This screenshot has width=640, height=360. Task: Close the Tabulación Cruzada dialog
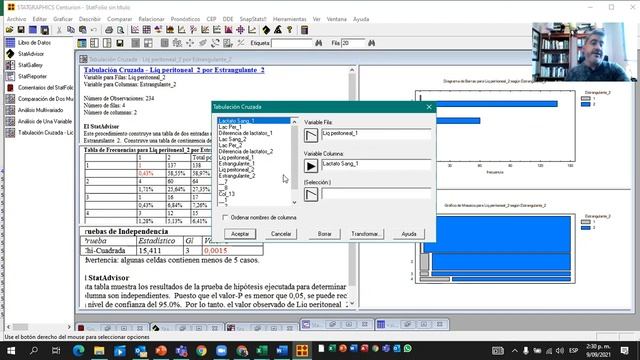429,107
